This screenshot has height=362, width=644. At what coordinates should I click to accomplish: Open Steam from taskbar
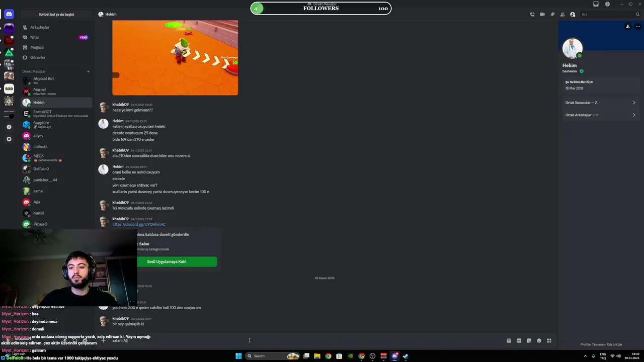point(406,356)
